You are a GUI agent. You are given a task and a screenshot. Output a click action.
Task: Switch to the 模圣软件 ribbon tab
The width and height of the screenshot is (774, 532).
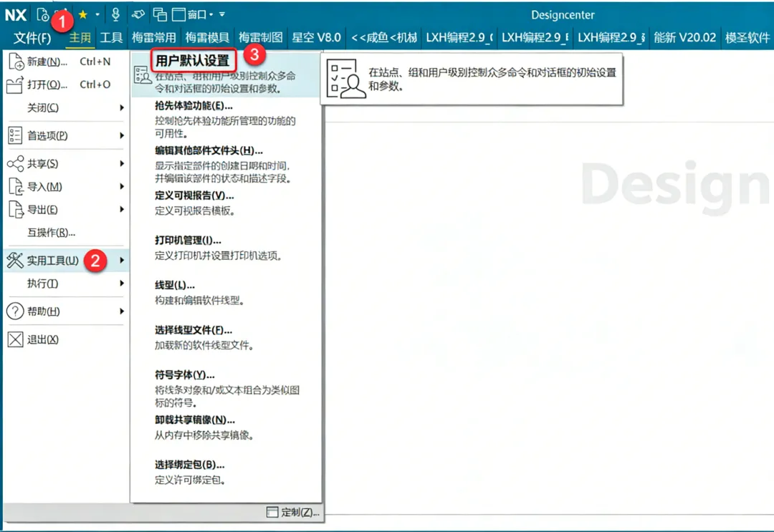pyautogui.click(x=747, y=37)
